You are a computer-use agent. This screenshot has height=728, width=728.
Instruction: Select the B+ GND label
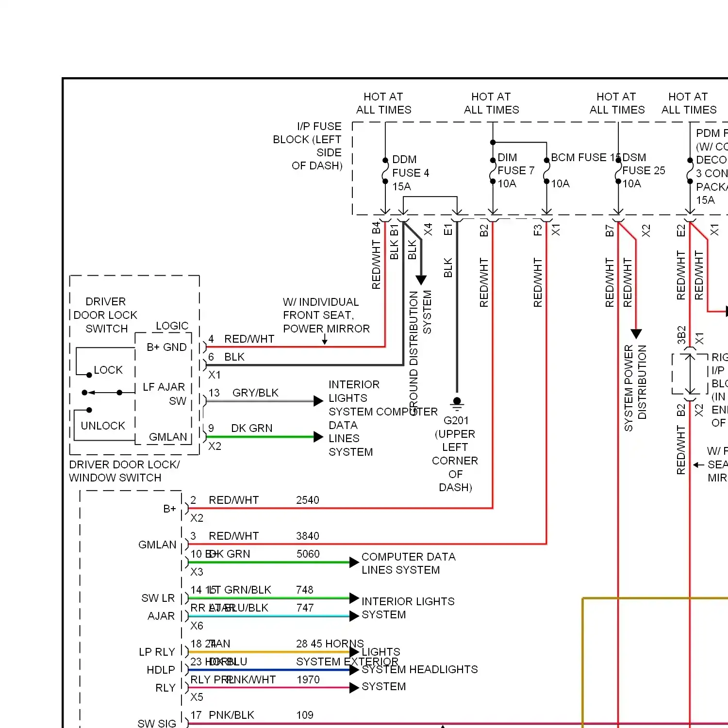(166, 347)
